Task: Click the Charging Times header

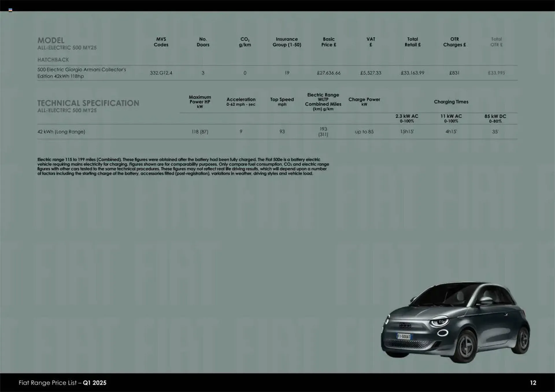Action: coord(451,102)
